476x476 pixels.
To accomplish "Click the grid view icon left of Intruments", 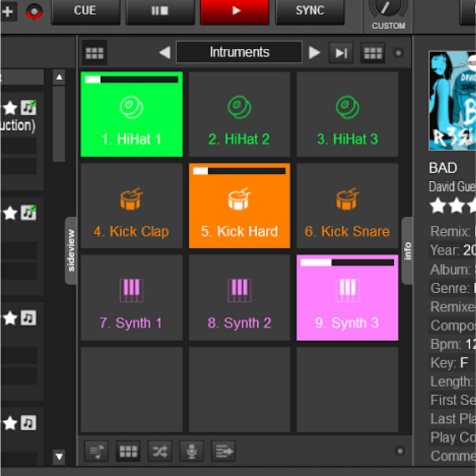I will coord(94,53).
